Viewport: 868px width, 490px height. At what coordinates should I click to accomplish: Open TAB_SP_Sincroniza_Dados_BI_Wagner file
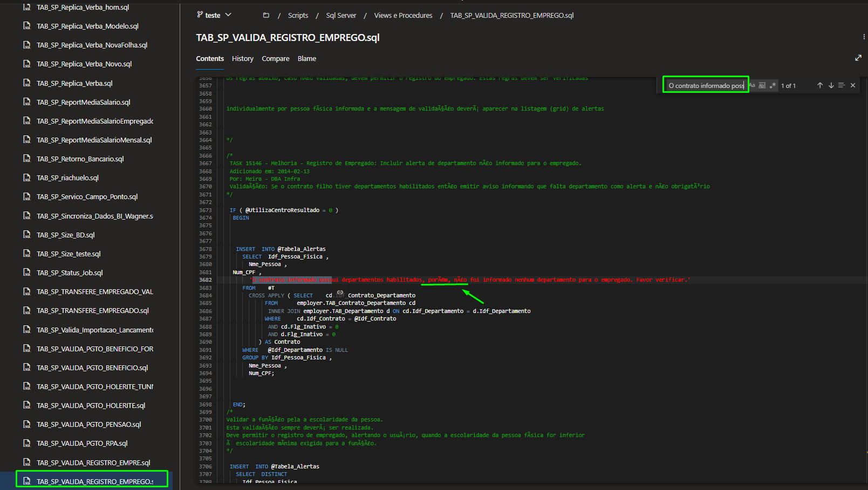coord(95,216)
